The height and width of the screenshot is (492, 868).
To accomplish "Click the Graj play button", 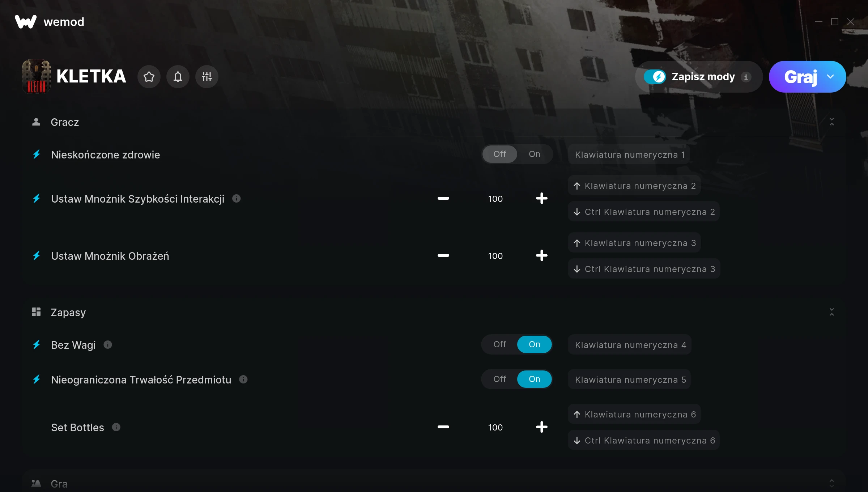I will point(800,77).
